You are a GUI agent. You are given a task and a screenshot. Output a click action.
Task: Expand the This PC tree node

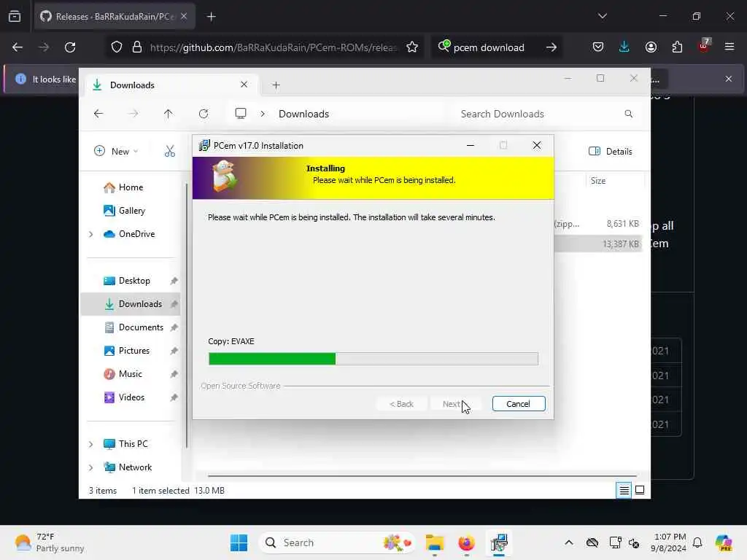point(91,444)
